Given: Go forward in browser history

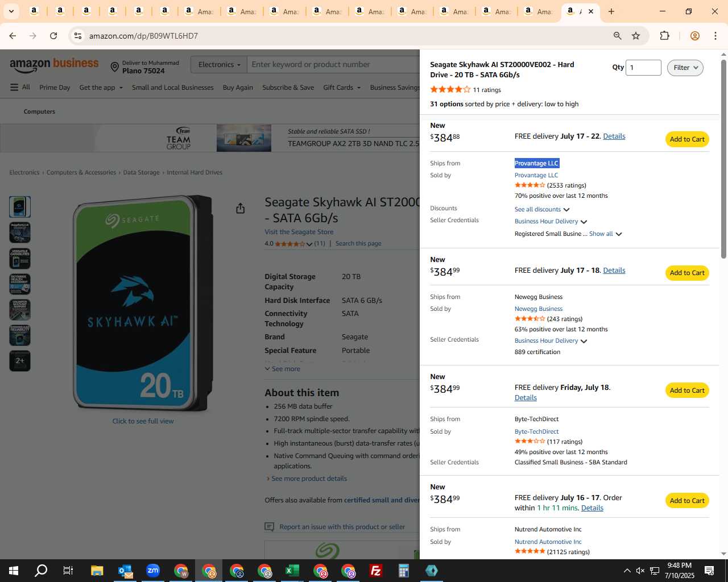Looking at the screenshot, I should coord(33,36).
